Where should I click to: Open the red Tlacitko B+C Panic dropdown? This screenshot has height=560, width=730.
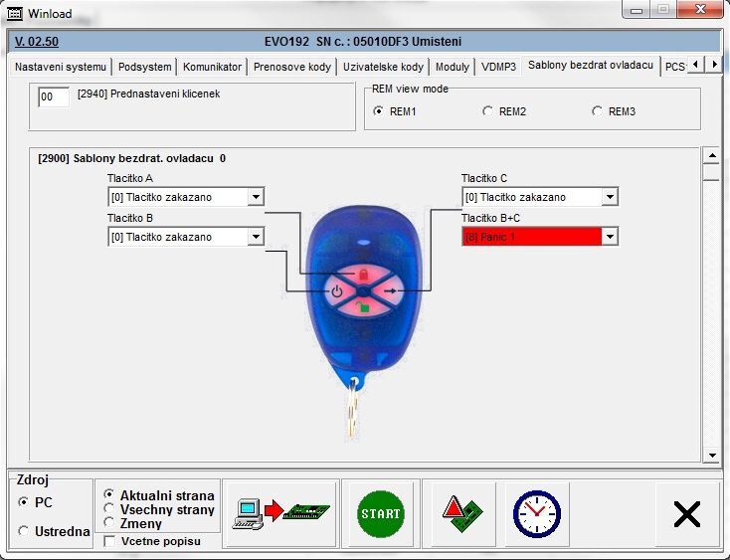(x=610, y=237)
